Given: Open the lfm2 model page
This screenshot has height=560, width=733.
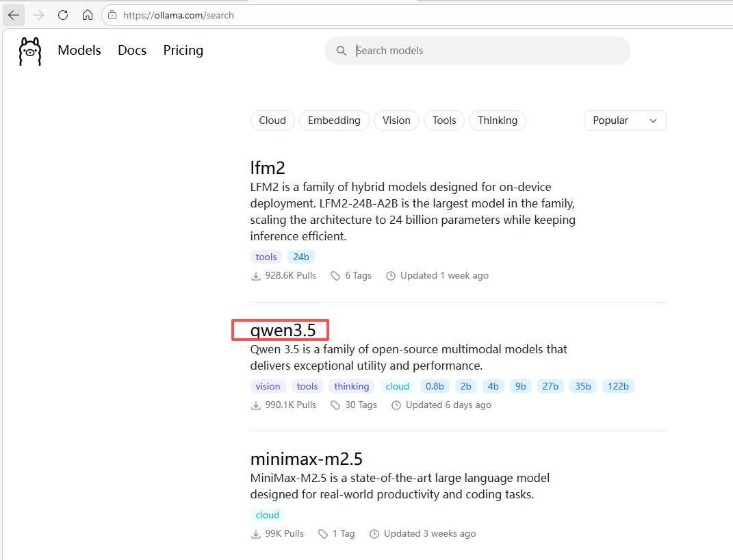Looking at the screenshot, I should point(268,167).
